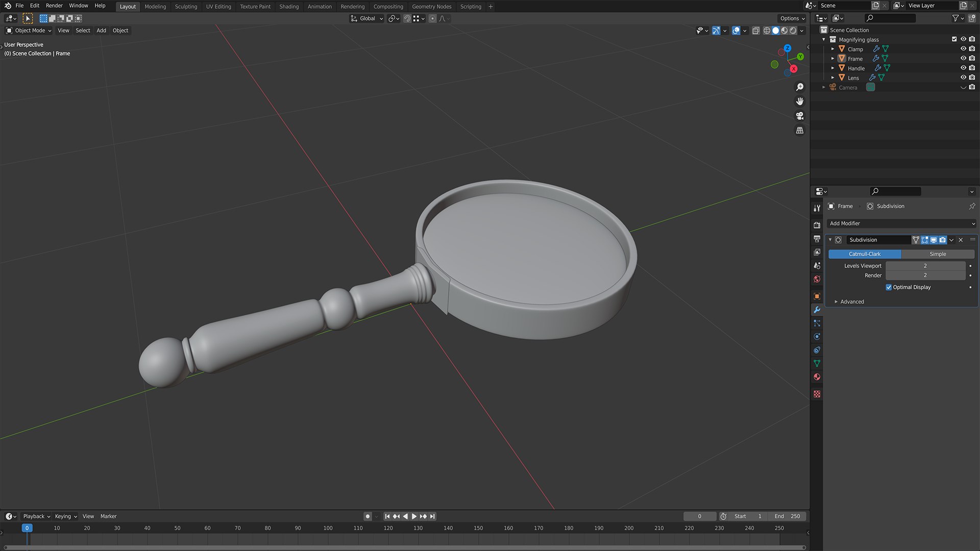This screenshot has height=551, width=980.
Task: Open the Playback dropdown in timeline
Action: [x=36, y=516]
